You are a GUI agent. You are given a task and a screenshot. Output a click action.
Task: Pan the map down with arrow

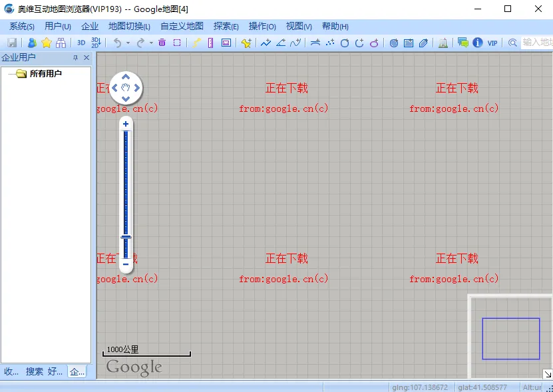(126, 98)
